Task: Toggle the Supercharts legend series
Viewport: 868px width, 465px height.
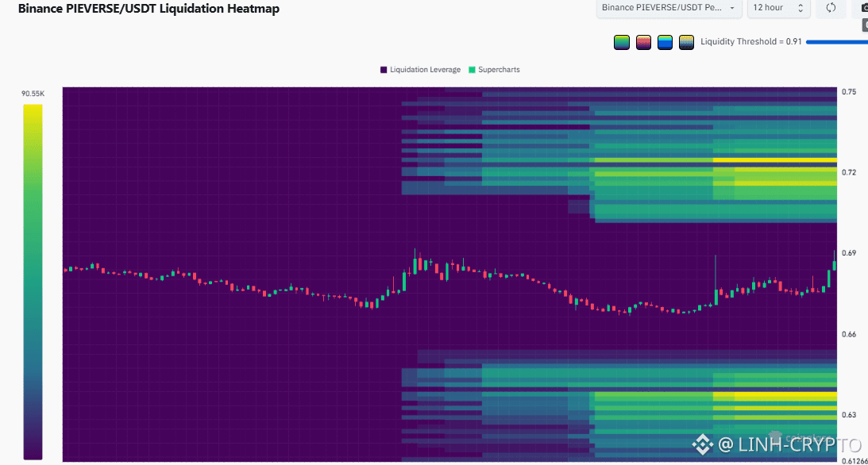Action: [x=494, y=70]
